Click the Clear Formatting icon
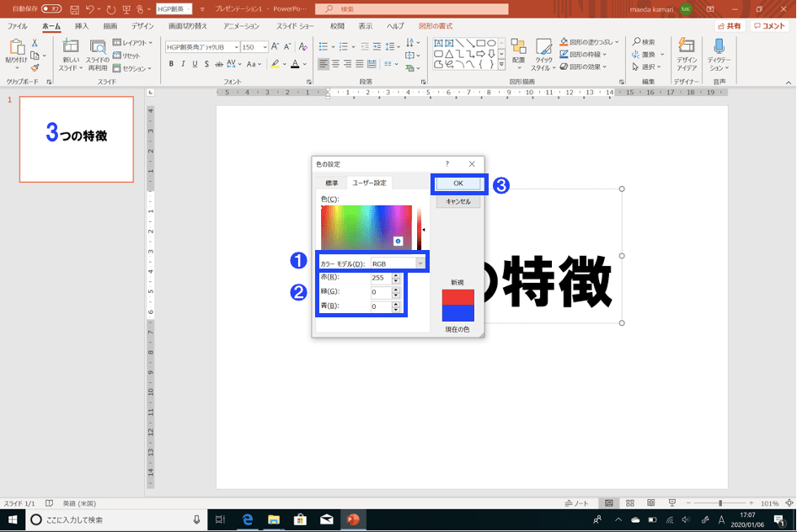 click(303, 46)
